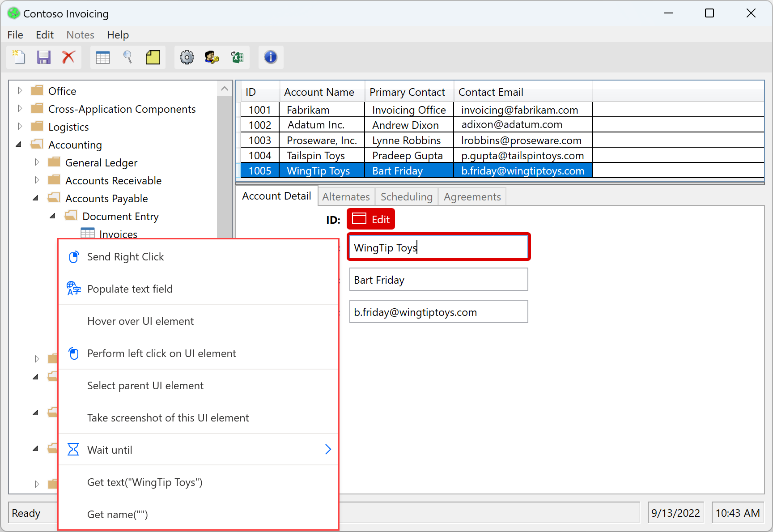Collapse the Accounting tree node
Screen dimensions: 773x532
[19, 145]
